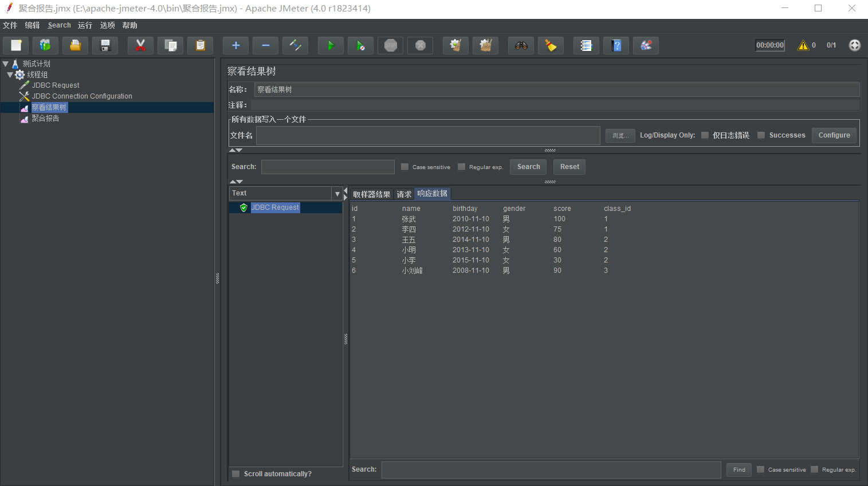The image size is (868, 486).
Task: Collapse the 测试计划 tree node
Action: (x=6, y=64)
